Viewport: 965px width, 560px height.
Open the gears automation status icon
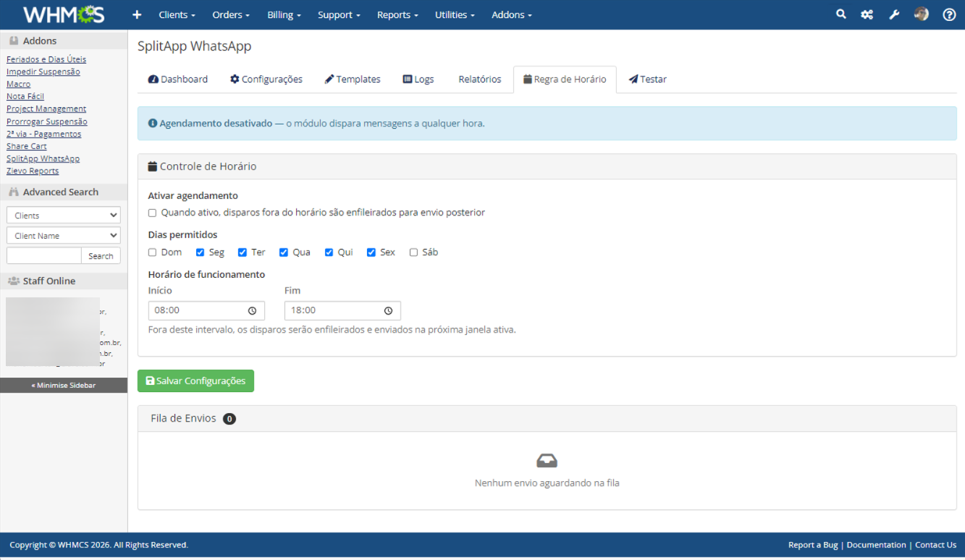[867, 14]
